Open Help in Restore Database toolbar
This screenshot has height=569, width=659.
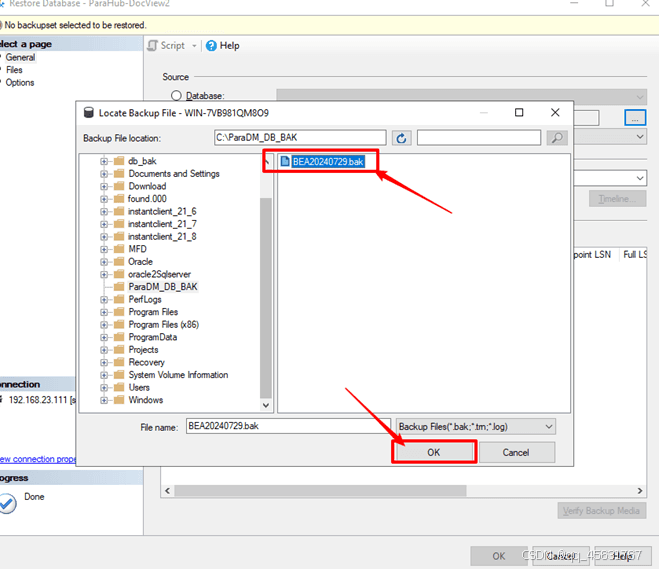click(x=223, y=45)
